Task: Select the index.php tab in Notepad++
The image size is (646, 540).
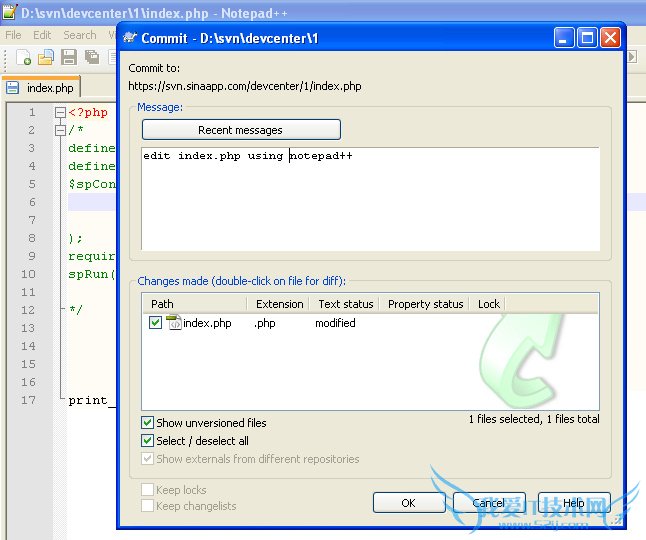Action: click(41, 88)
